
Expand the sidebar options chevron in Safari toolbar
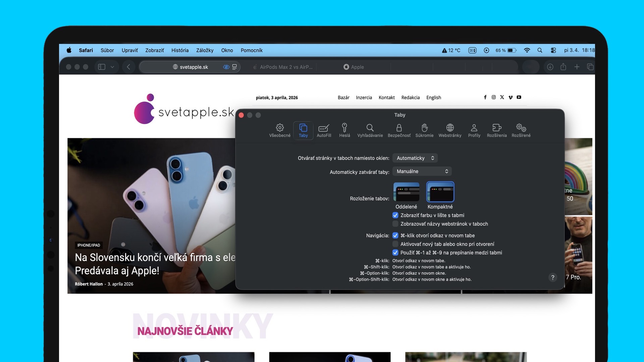point(112,67)
